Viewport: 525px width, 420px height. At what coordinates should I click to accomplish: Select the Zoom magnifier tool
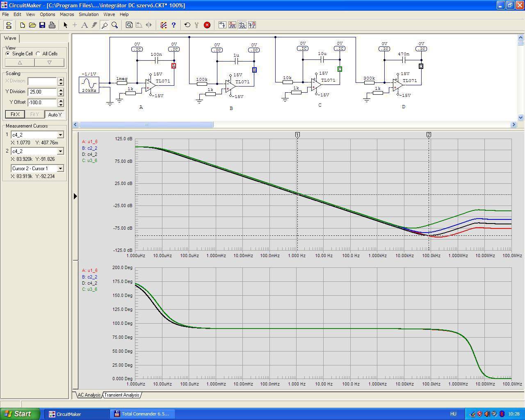115,25
